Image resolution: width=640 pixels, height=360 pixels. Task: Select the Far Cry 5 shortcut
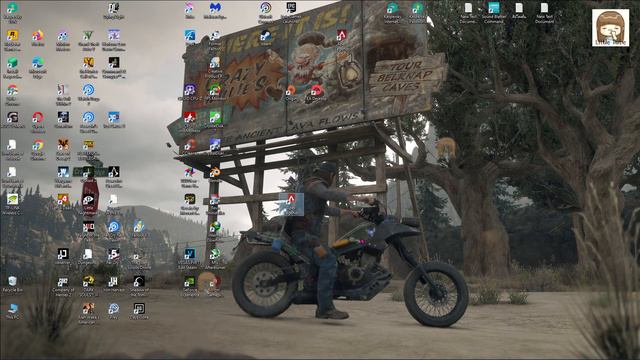point(113,256)
